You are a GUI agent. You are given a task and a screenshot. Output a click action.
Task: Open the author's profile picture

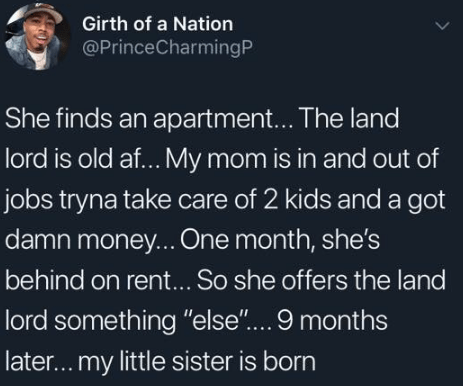tap(37, 36)
